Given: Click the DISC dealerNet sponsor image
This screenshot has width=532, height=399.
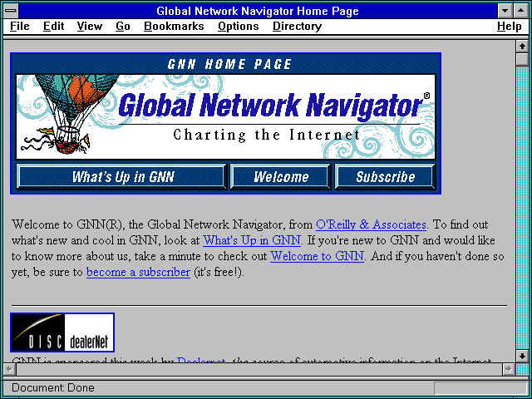Looking at the screenshot, I should point(62,332).
